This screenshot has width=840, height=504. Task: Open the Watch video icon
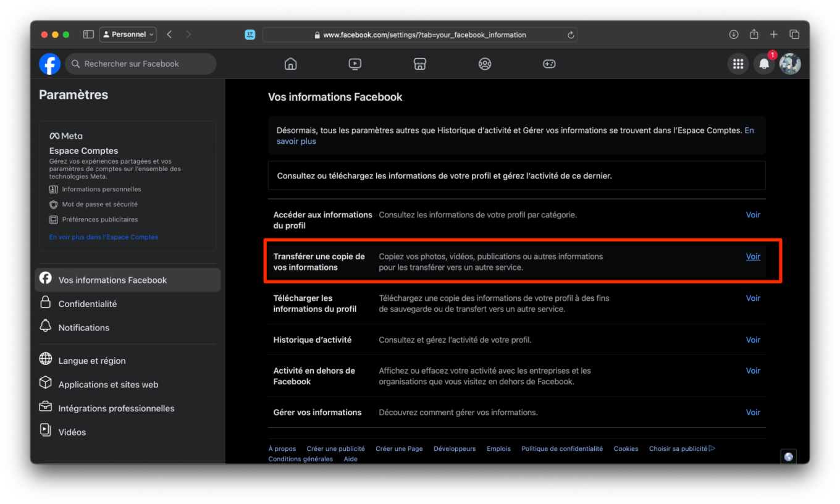(x=355, y=64)
